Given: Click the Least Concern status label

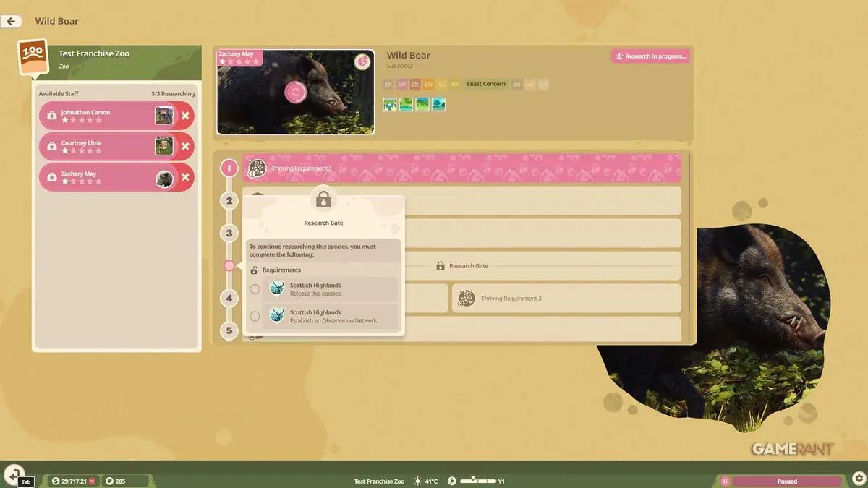Looking at the screenshot, I should point(486,85).
